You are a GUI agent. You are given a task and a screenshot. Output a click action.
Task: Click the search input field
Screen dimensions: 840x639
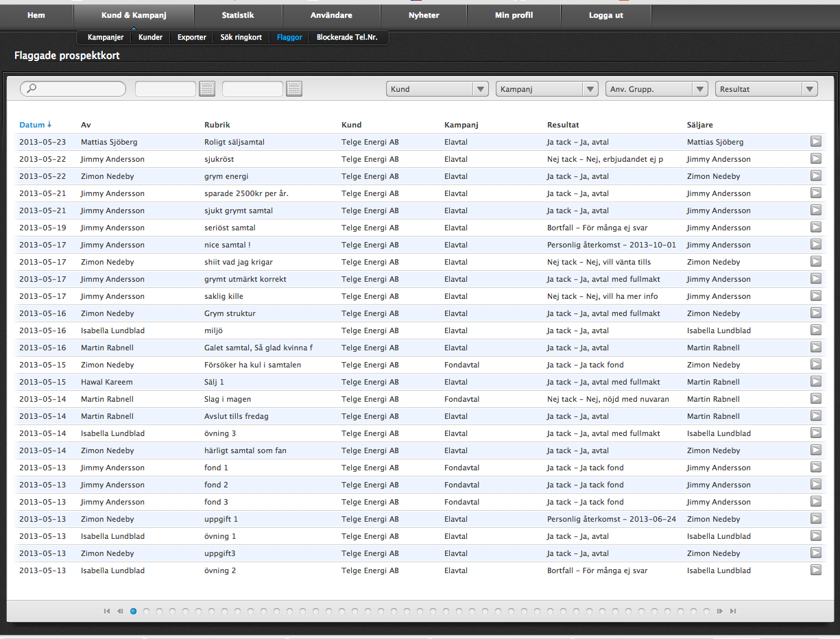(x=73, y=88)
